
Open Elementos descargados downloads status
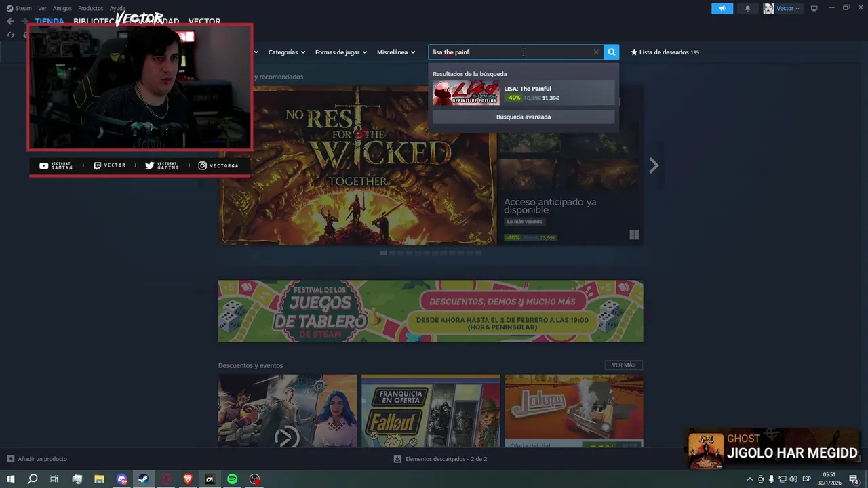(x=440, y=459)
